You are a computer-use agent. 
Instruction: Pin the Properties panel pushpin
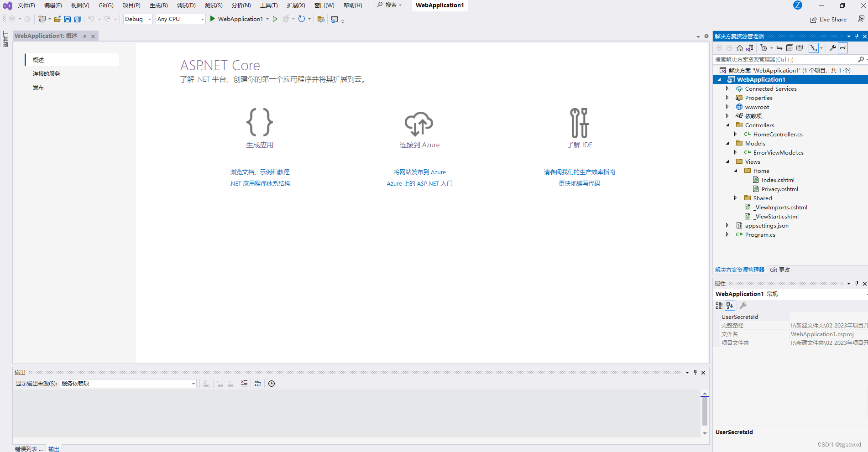click(x=857, y=284)
